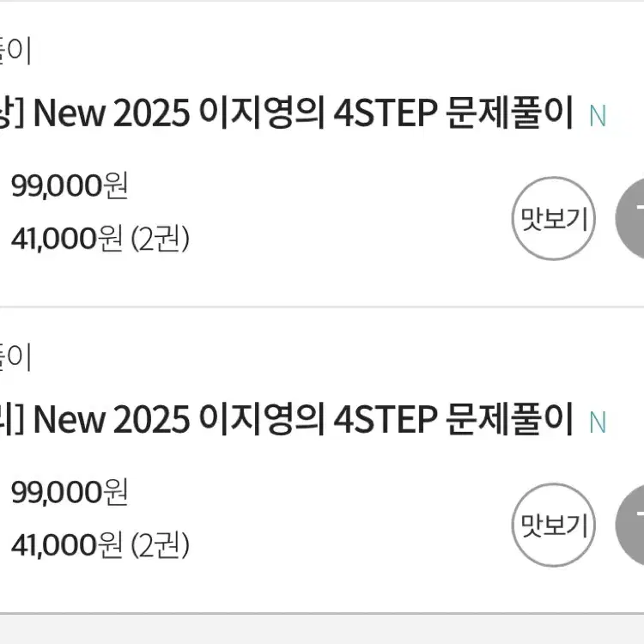The width and height of the screenshot is (644, 644).
Task: Open the second 이지영의 4STEP 문제풀이 course title
Action: (303, 419)
